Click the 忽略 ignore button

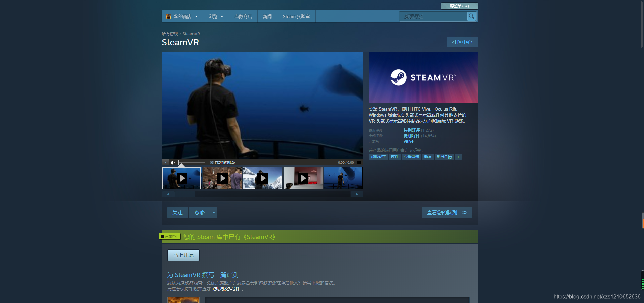(x=200, y=213)
